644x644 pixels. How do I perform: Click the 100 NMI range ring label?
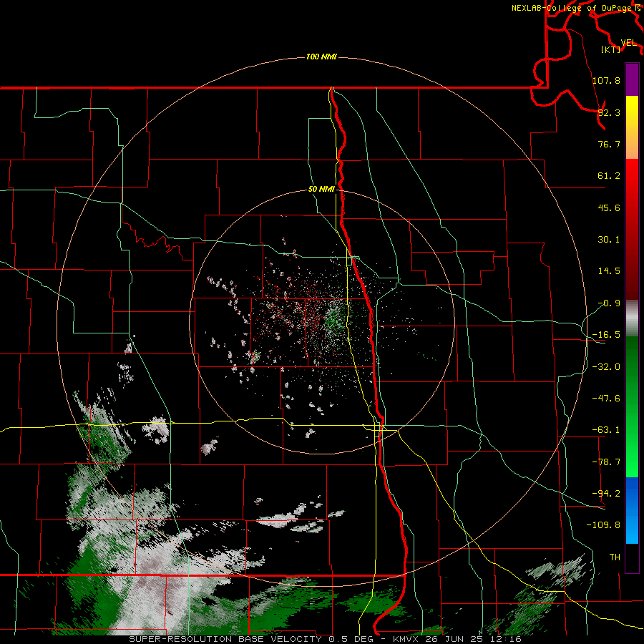click(x=321, y=57)
